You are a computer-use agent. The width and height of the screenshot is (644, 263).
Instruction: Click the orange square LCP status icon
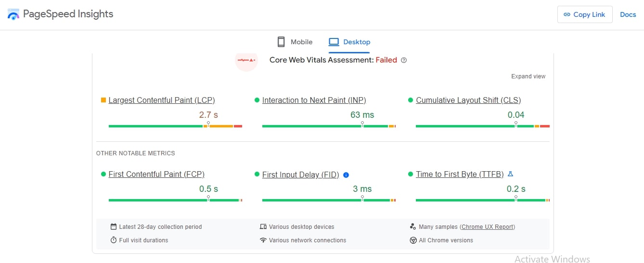coord(103,100)
